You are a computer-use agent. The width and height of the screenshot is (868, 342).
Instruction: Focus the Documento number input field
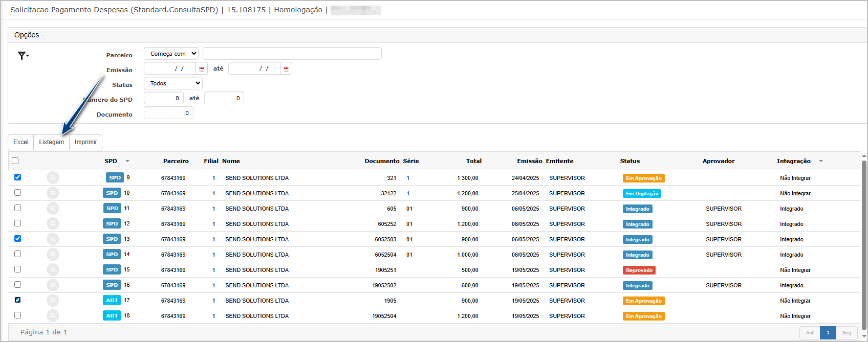[168, 113]
